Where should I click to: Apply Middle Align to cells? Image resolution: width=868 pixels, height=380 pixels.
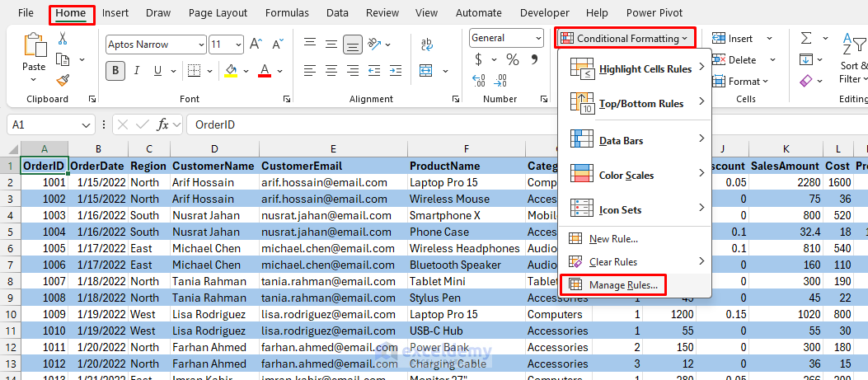pyautogui.click(x=331, y=43)
